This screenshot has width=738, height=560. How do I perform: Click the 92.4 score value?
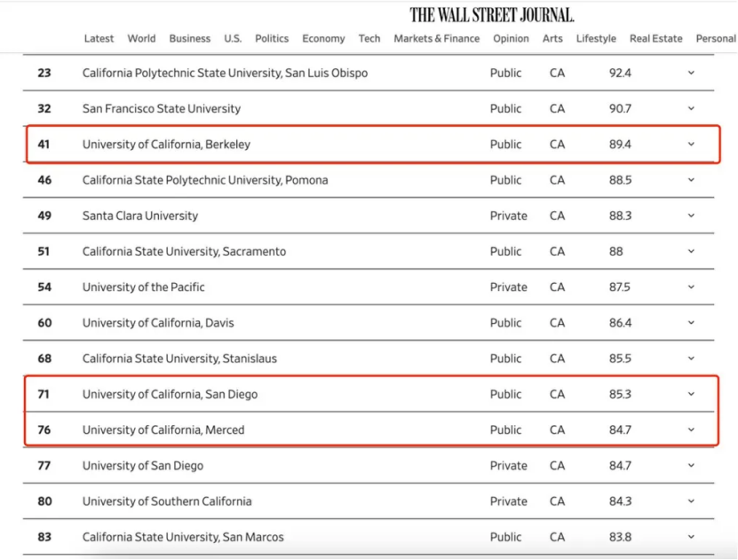[x=620, y=74]
